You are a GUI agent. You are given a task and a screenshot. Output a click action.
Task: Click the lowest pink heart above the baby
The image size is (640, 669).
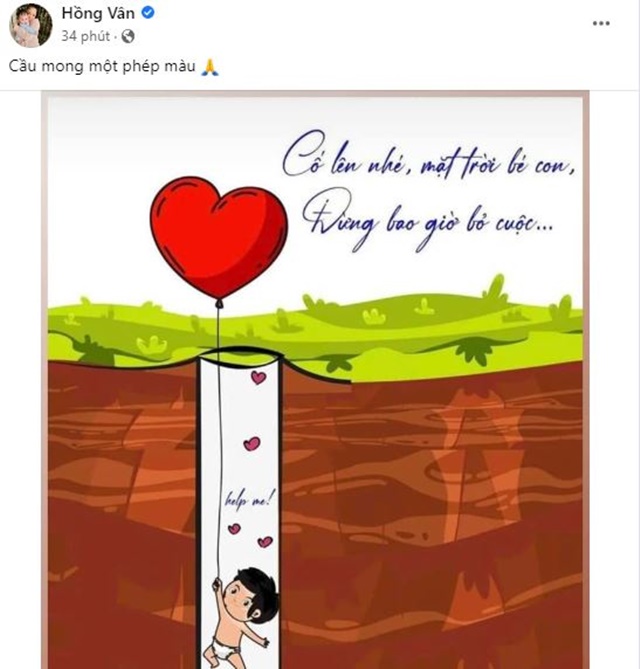[265, 542]
